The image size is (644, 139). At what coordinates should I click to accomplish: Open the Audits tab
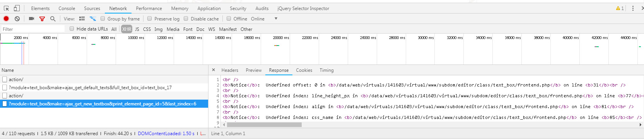pos(262,8)
